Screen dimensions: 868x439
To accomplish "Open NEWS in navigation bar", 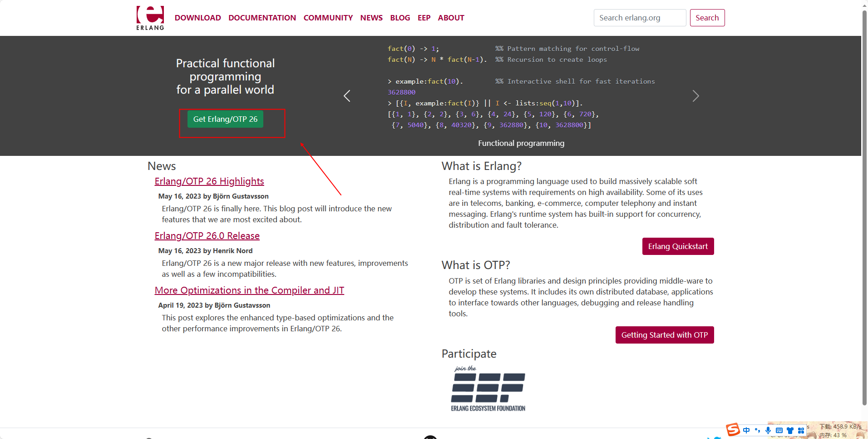I will pos(371,18).
